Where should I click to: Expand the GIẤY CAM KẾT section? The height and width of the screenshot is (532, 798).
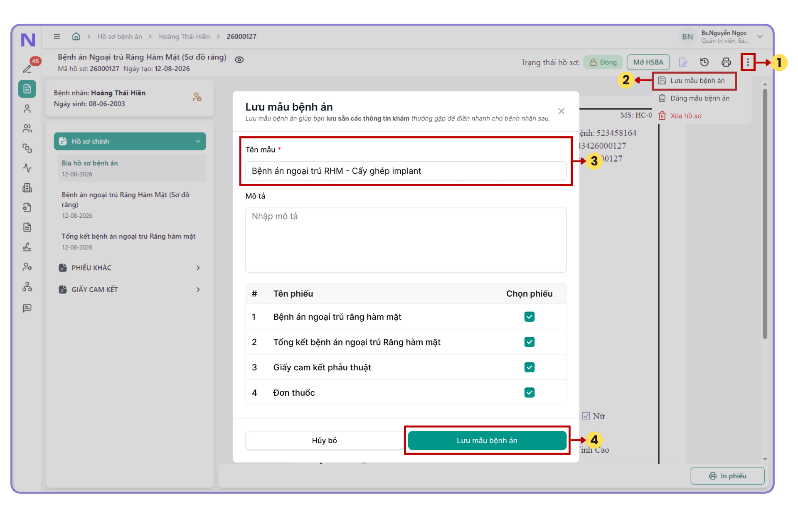click(130, 289)
